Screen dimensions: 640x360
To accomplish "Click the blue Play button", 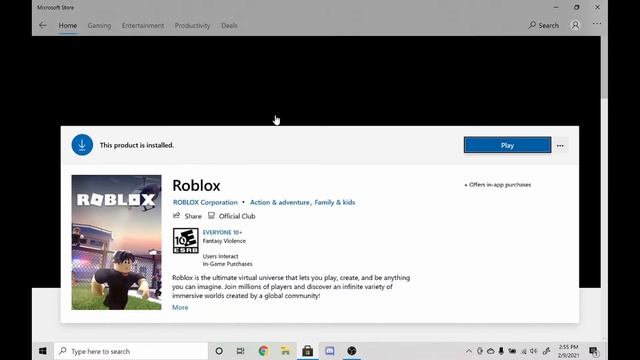I will [x=507, y=145].
